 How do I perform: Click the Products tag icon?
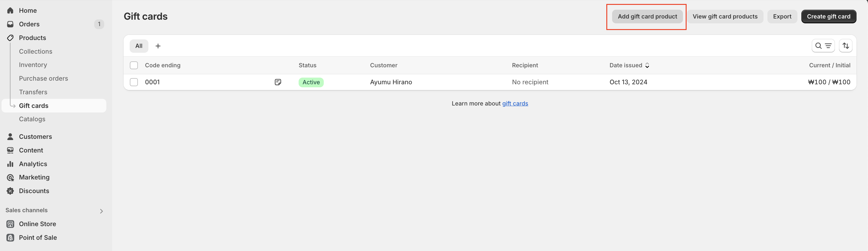tap(10, 38)
